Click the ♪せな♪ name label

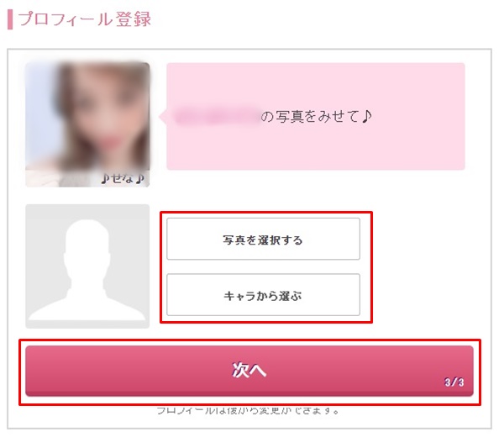point(123,178)
